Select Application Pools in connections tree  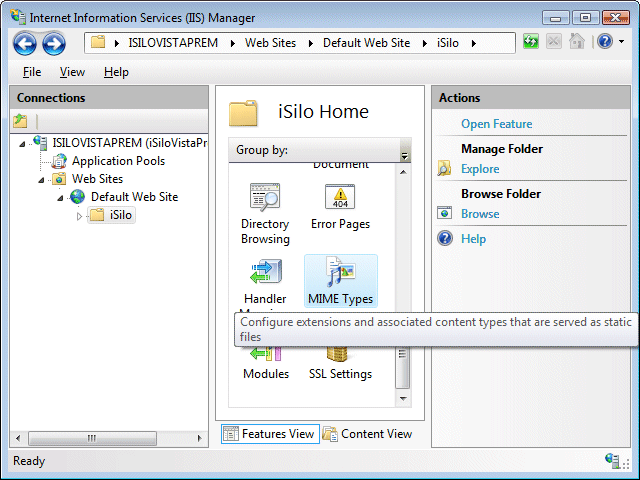(x=118, y=161)
